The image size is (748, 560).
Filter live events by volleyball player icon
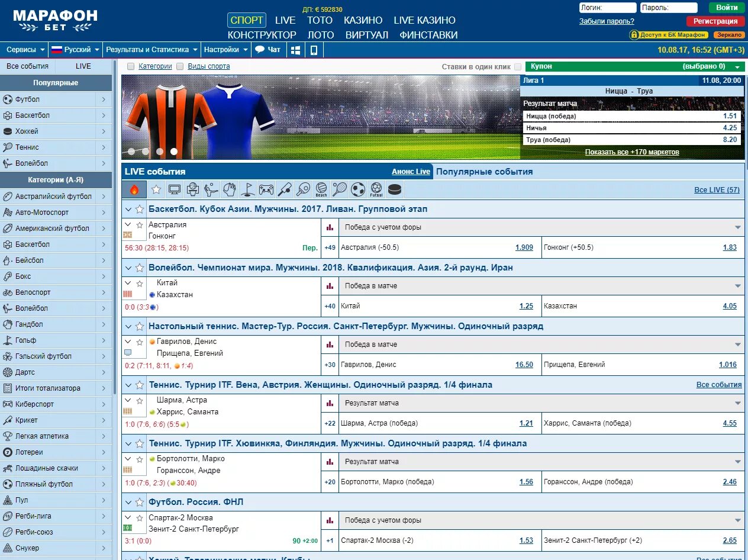(211, 189)
